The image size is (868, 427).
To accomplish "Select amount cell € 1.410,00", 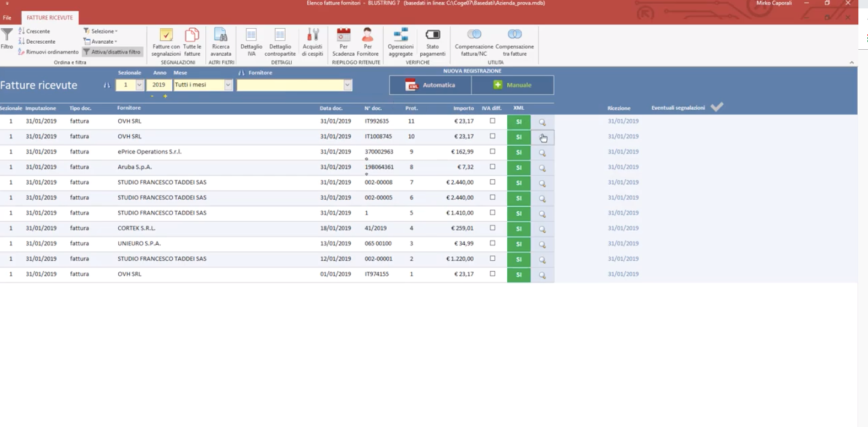I will pyautogui.click(x=460, y=212).
